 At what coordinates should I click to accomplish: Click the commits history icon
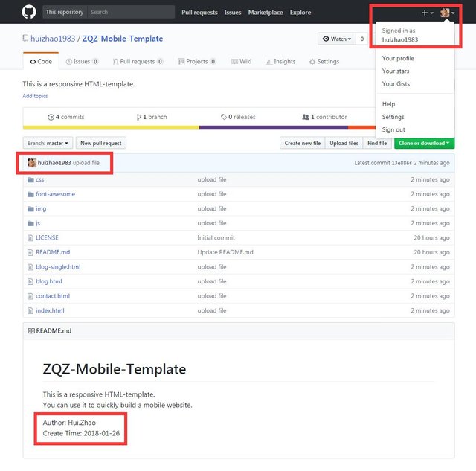click(x=51, y=118)
